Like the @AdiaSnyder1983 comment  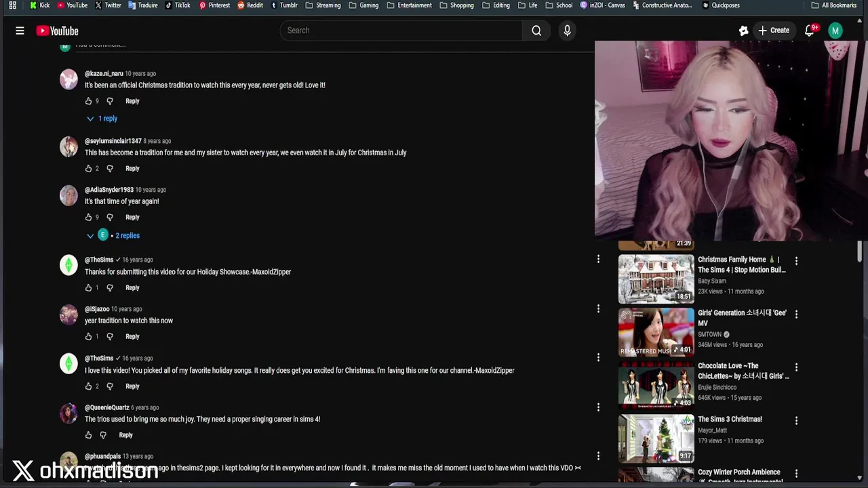88,217
